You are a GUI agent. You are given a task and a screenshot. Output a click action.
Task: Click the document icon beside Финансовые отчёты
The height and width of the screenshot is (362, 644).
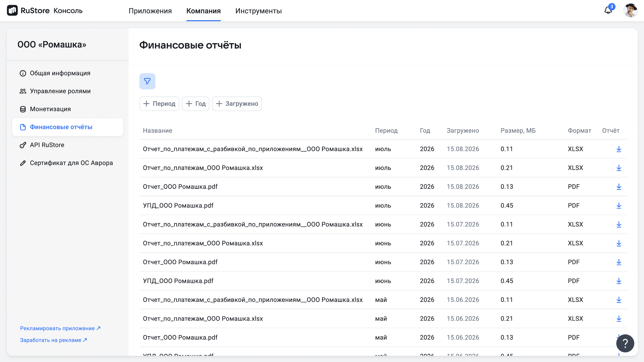click(23, 127)
